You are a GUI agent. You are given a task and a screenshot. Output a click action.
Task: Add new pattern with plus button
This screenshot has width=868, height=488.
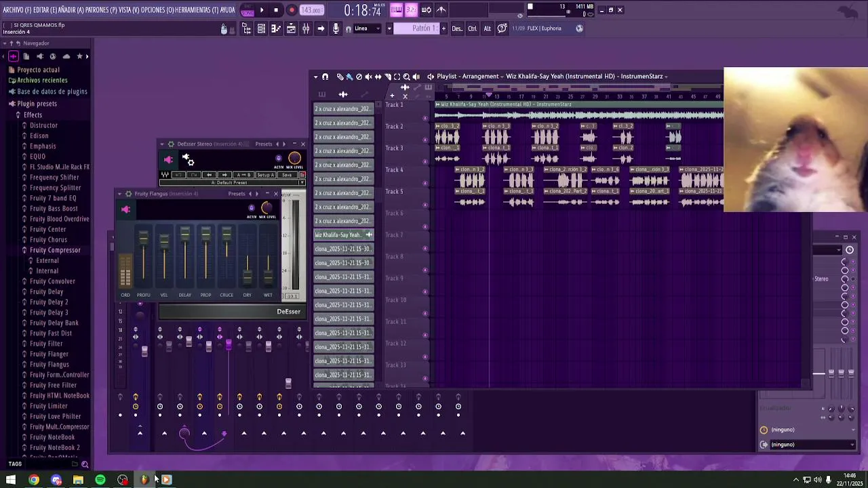point(443,28)
